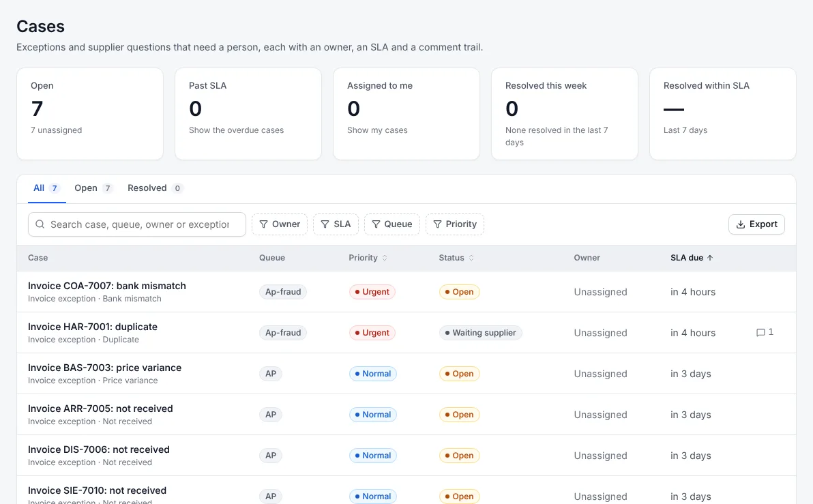This screenshot has height=504, width=813.
Task: Open the SLA filter
Action: tap(336, 224)
